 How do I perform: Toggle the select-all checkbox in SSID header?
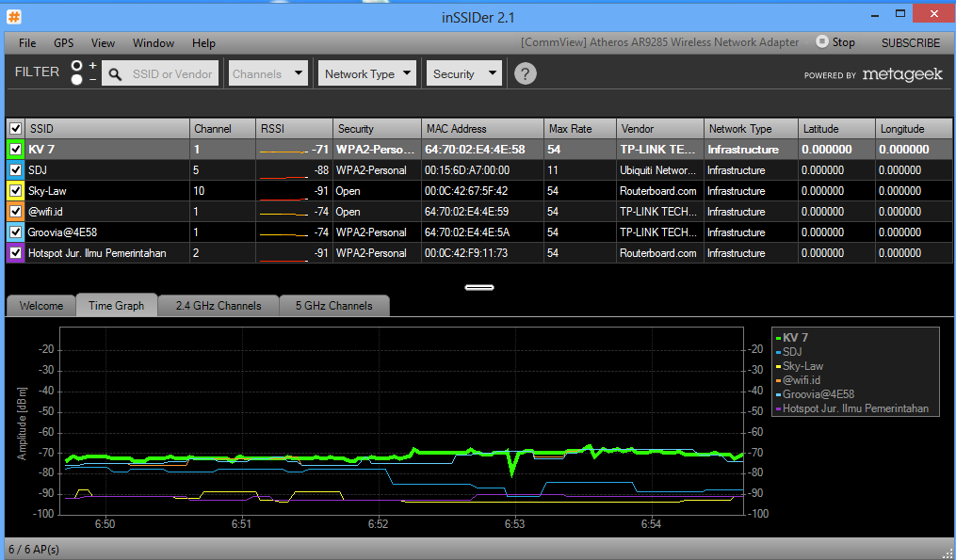(16, 129)
